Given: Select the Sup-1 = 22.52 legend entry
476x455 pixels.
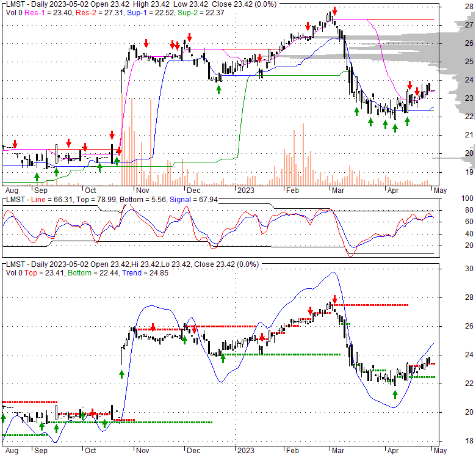Looking at the screenshot, I should pyautogui.click(x=151, y=13).
